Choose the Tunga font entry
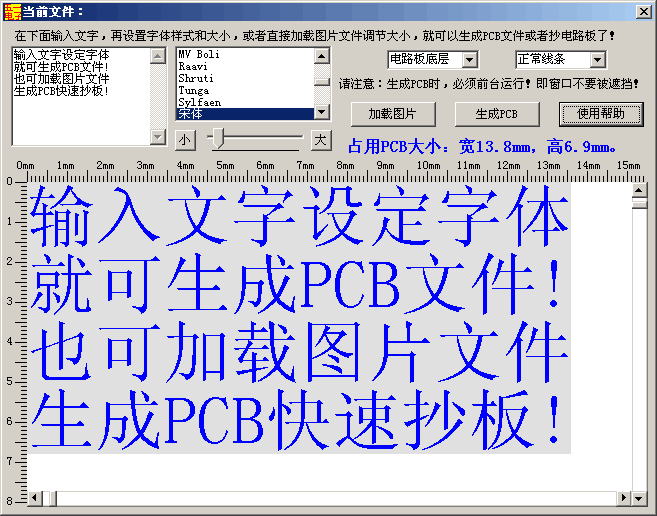The height and width of the screenshot is (516, 657). point(194,90)
